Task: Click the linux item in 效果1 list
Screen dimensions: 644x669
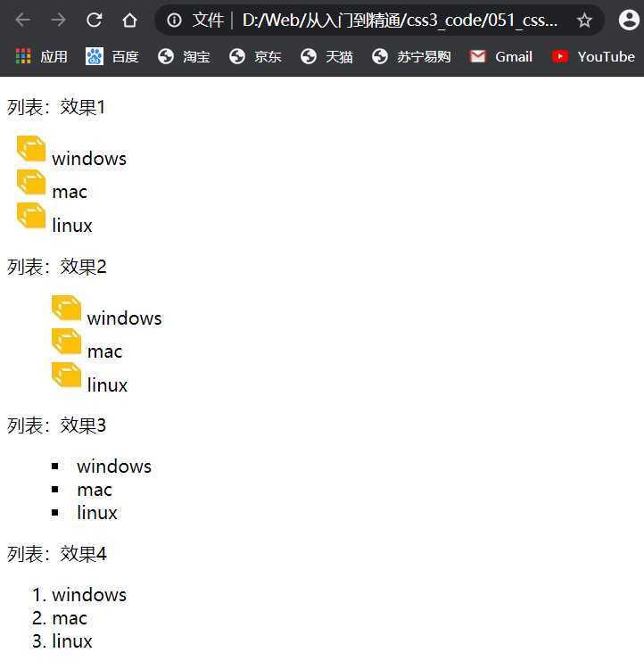Action: [72, 225]
